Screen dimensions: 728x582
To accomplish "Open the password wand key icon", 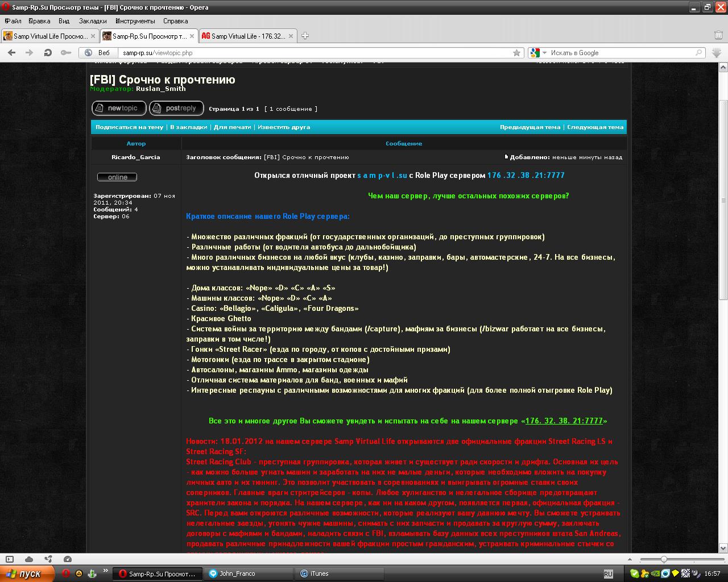I will click(x=66, y=52).
